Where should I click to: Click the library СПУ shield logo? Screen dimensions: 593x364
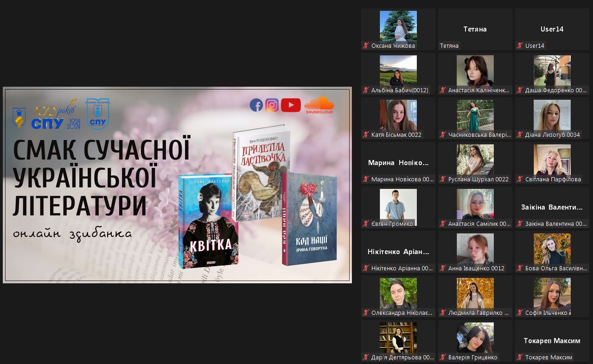[98, 113]
